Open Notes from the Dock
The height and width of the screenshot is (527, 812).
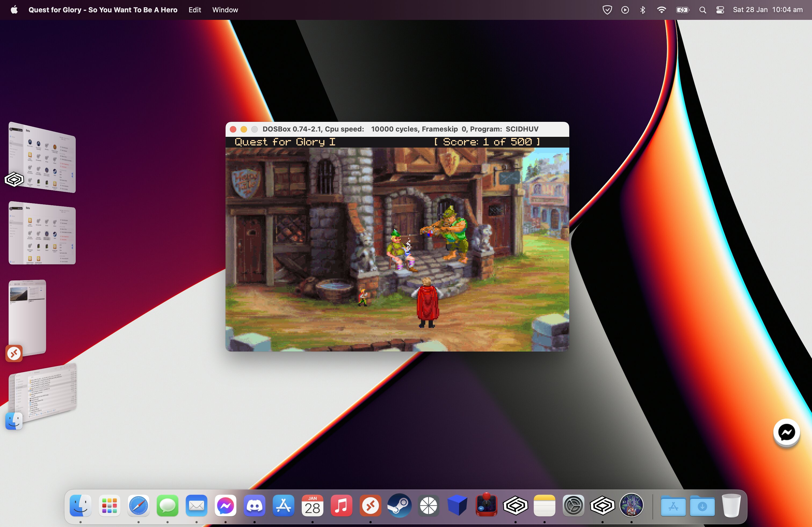[x=544, y=506]
